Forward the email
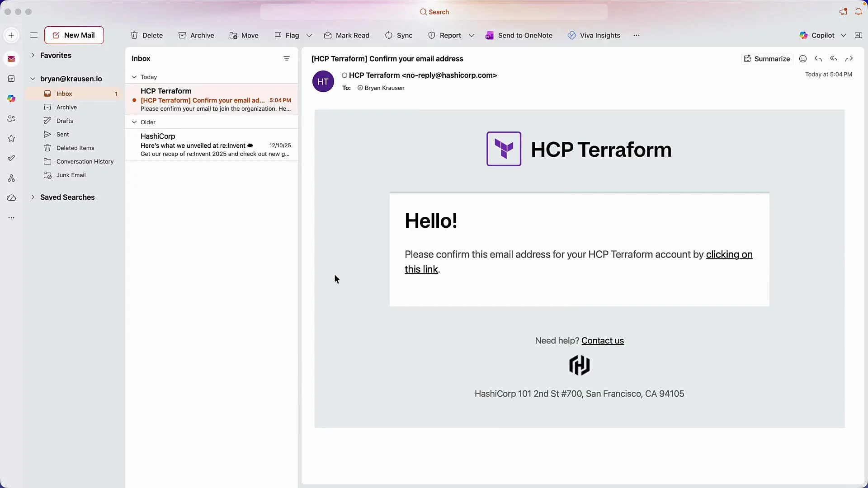 (849, 59)
